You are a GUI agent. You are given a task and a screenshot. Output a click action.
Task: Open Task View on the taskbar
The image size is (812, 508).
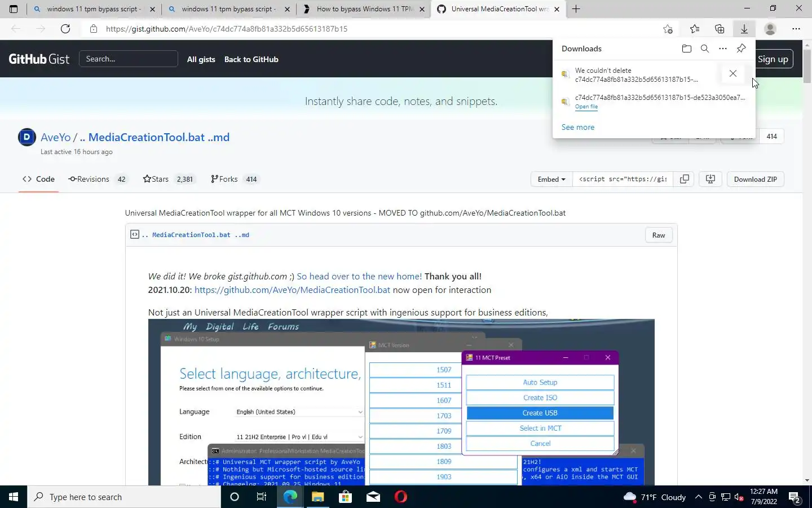click(262, 497)
